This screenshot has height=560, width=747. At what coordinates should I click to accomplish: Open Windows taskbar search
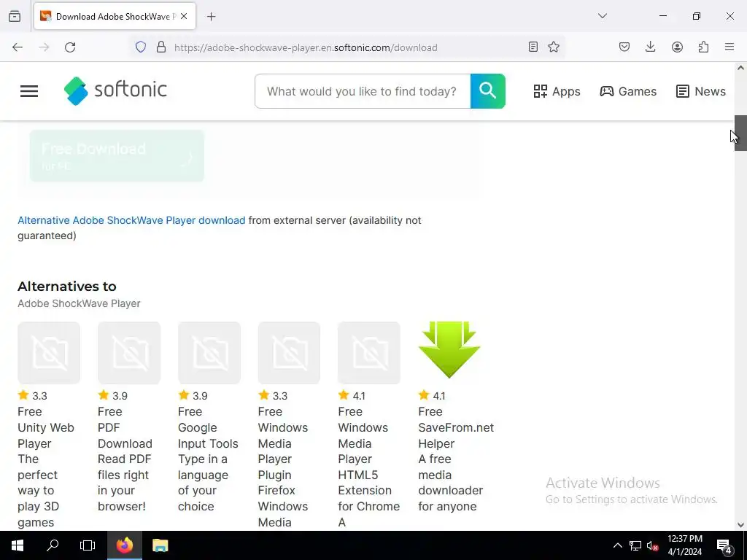click(53, 545)
